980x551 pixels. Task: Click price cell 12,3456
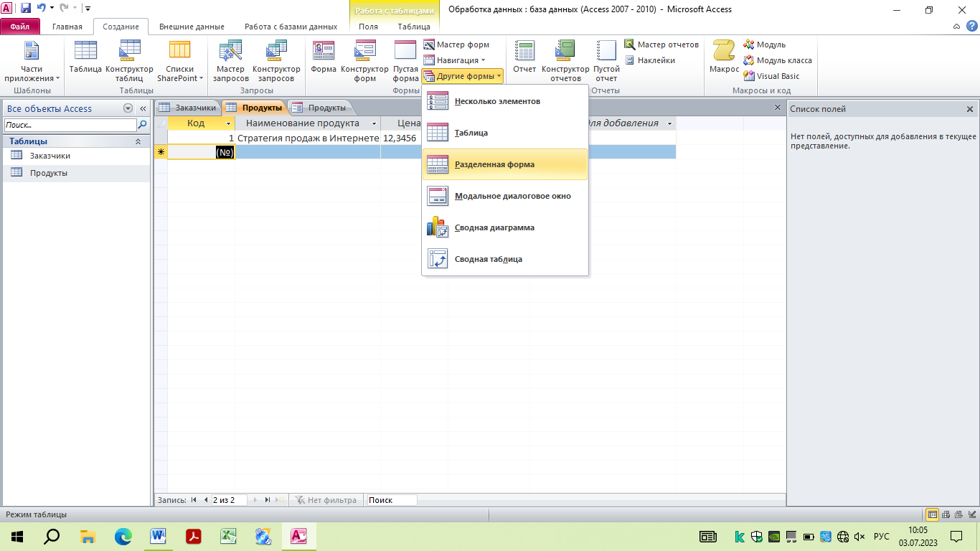pyautogui.click(x=400, y=138)
